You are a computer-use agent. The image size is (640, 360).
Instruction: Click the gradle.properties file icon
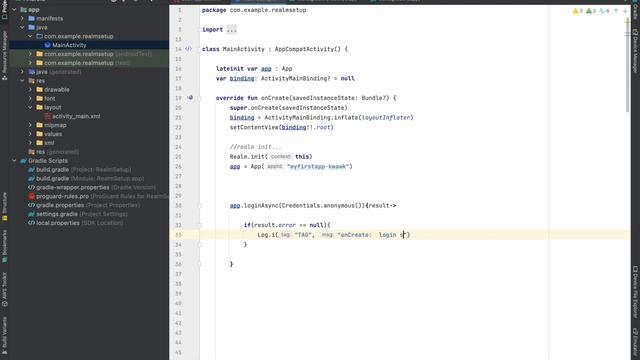tap(31, 205)
